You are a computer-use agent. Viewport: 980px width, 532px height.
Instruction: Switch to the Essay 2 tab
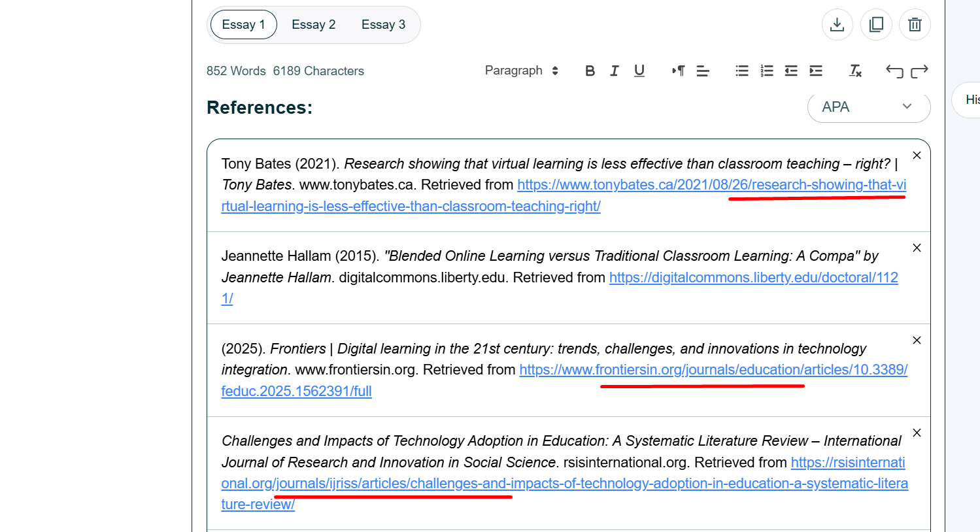point(313,25)
